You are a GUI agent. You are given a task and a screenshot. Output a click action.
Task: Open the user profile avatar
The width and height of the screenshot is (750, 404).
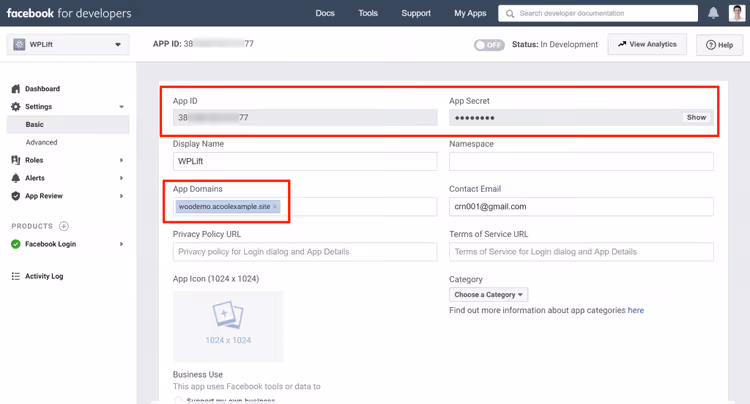click(737, 13)
